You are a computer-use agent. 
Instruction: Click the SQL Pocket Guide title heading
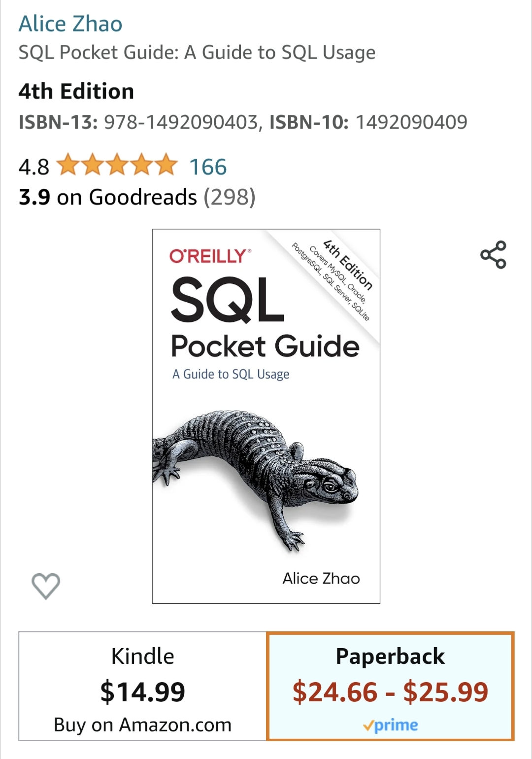tap(197, 52)
